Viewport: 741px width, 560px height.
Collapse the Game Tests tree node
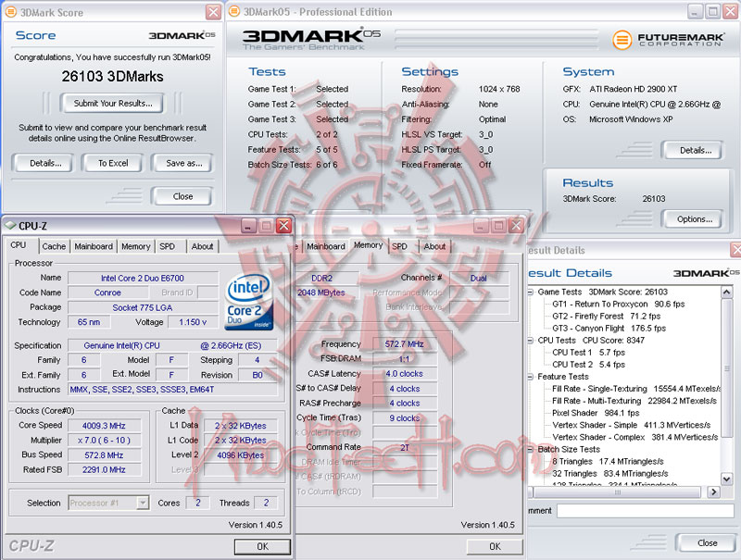coord(531,292)
